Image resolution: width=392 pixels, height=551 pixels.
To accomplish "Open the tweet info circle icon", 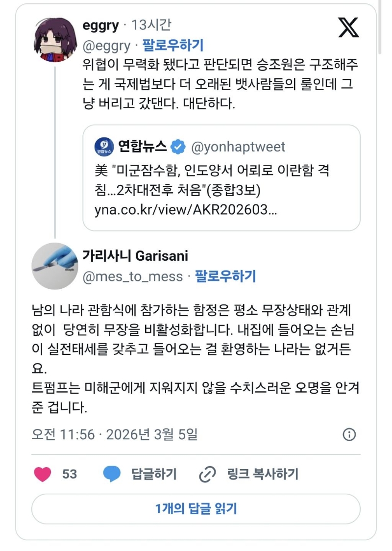I will coord(349,434).
